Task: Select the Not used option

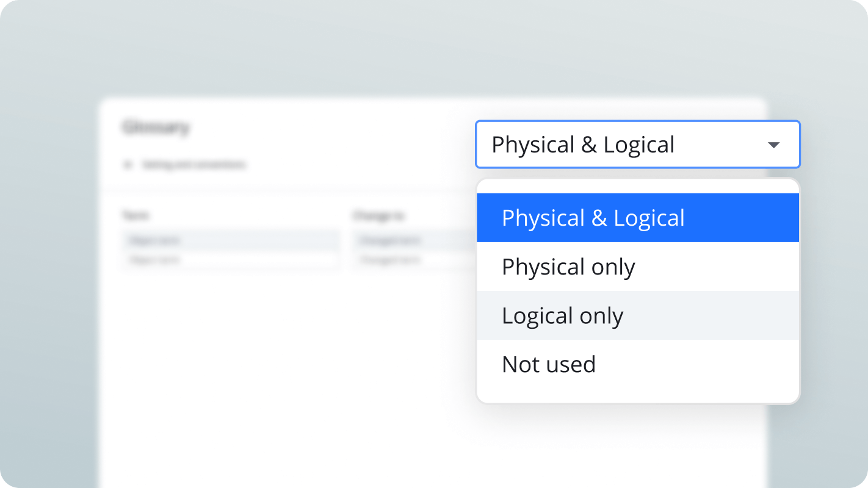Action: tap(637, 364)
